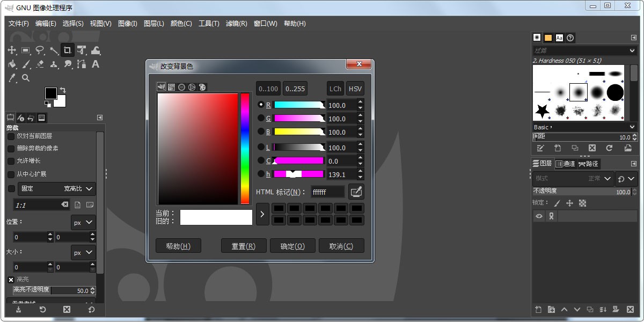
Task: Select the Text tool
Action: (x=96, y=64)
